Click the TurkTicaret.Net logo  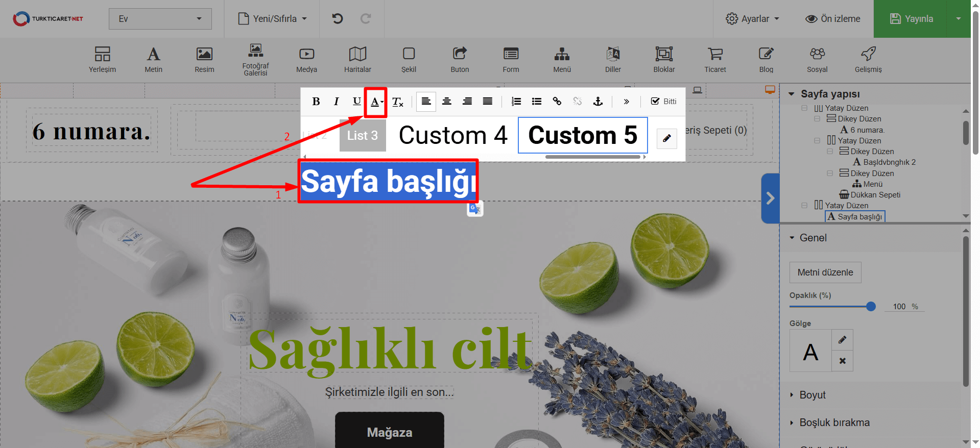pos(48,19)
